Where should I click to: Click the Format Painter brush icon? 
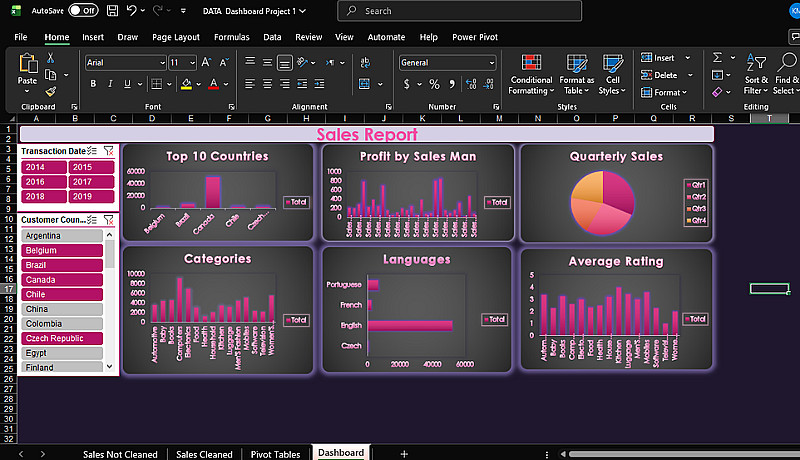pos(50,90)
